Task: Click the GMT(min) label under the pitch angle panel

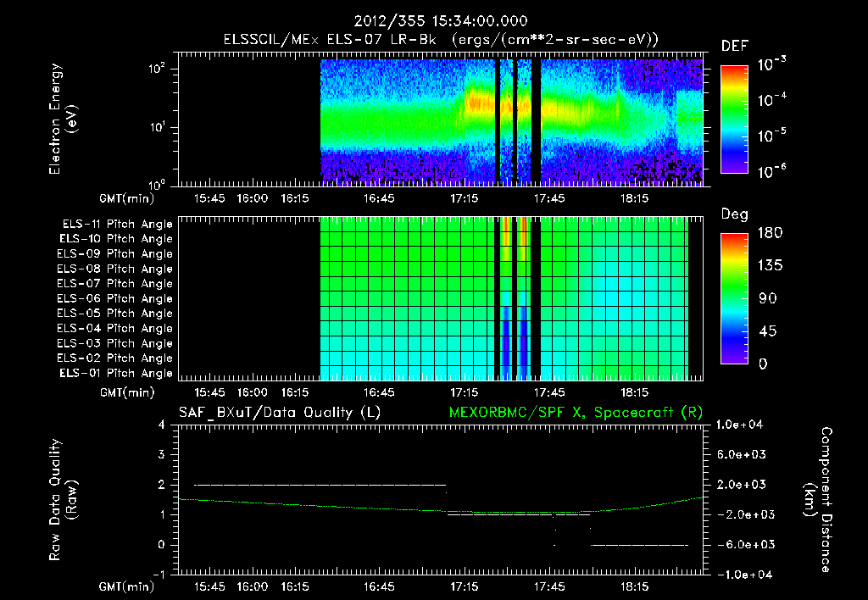Action: point(127,392)
